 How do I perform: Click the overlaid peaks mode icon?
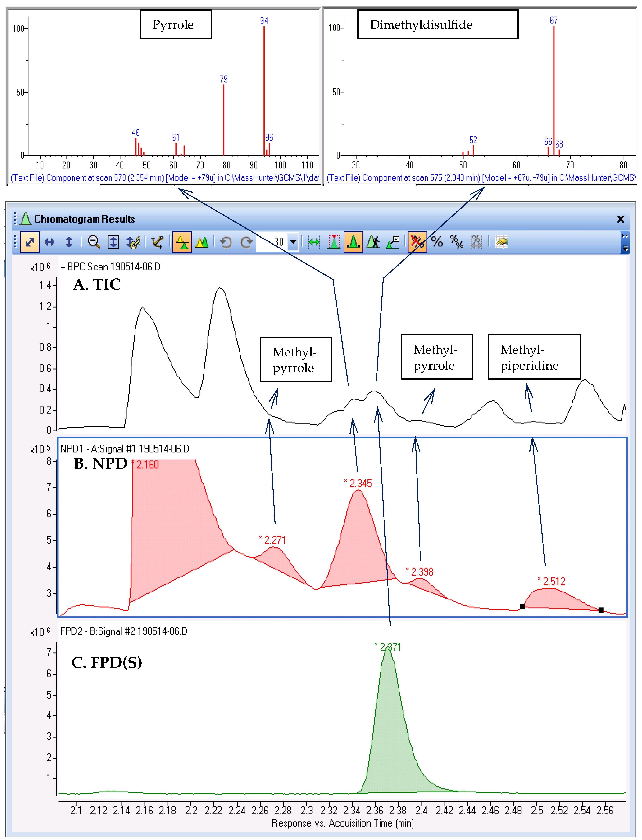[202, 242]
